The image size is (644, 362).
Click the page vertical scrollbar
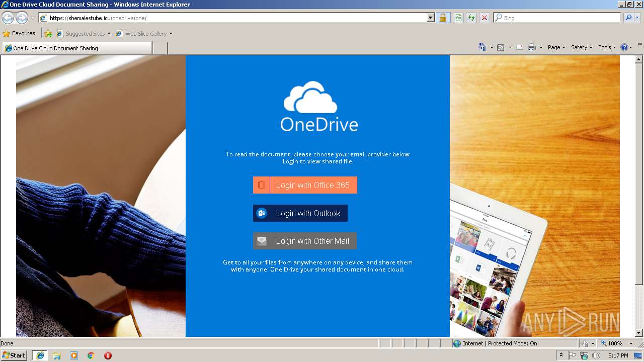point(639,196)
